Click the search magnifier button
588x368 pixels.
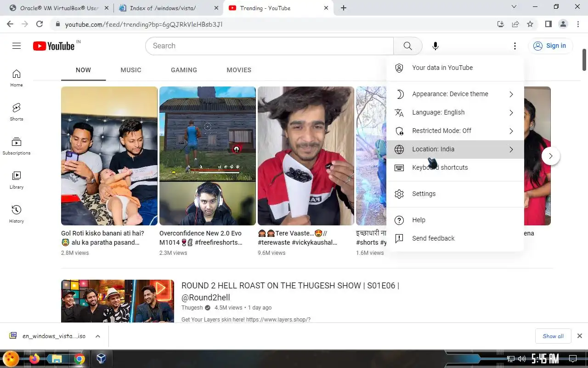click(407, 46)
